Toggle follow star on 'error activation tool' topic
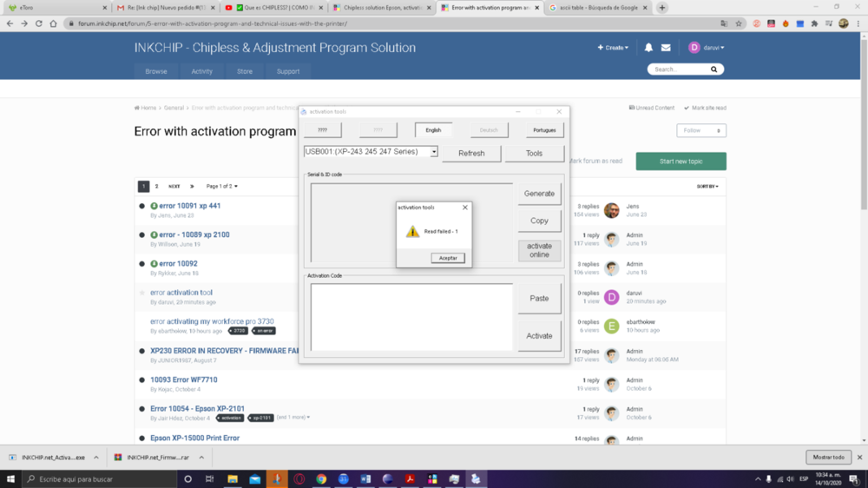 (x=142, y=293)
